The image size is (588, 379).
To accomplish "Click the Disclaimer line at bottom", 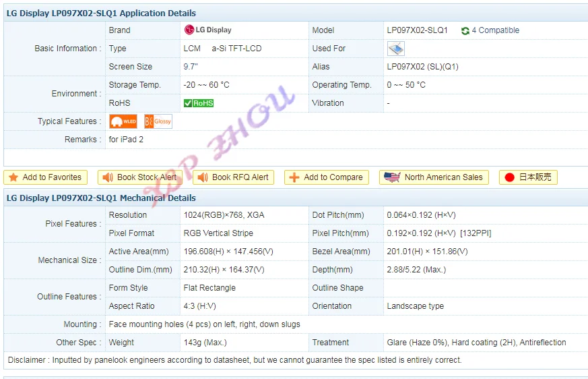I will click(235, 360).
